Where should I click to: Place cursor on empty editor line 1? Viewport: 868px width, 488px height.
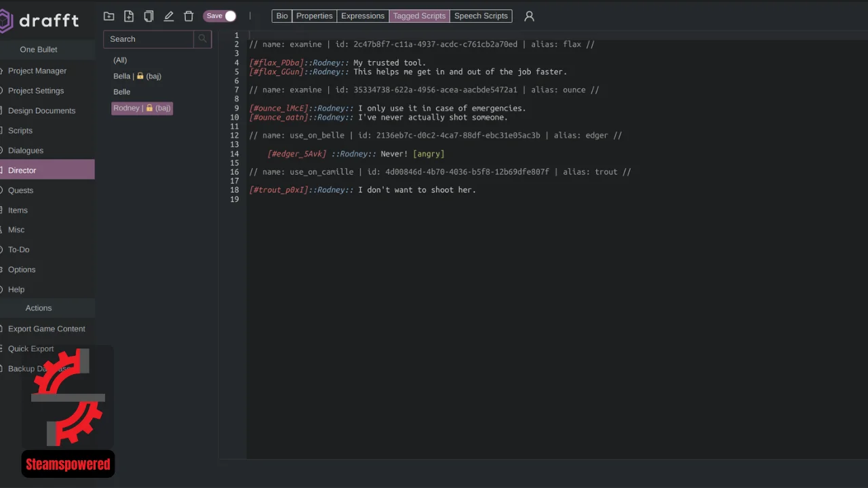556,35
